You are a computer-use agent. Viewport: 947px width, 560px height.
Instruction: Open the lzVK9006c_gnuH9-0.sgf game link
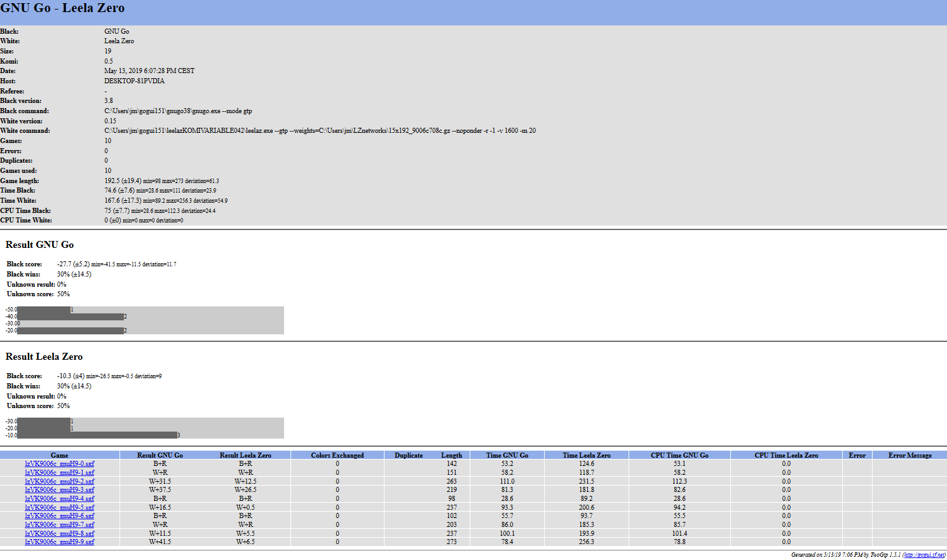tap(60, 464)
